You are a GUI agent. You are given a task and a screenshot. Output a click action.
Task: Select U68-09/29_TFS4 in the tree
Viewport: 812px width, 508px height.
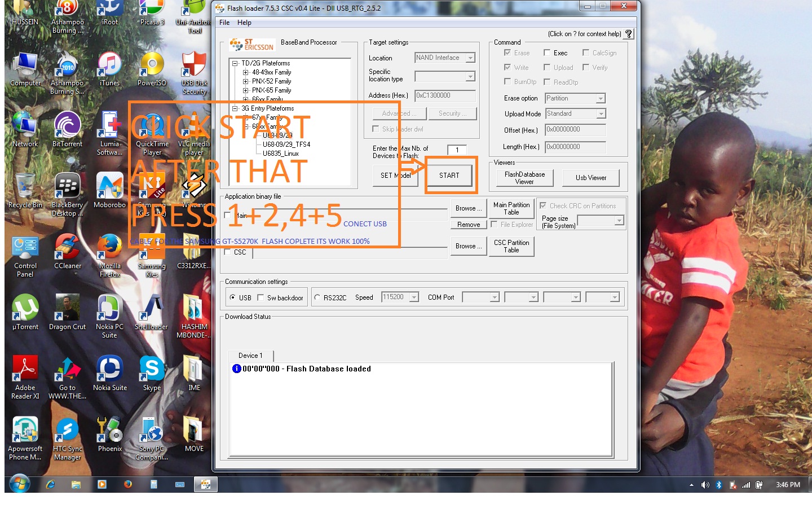coord(286,144)
